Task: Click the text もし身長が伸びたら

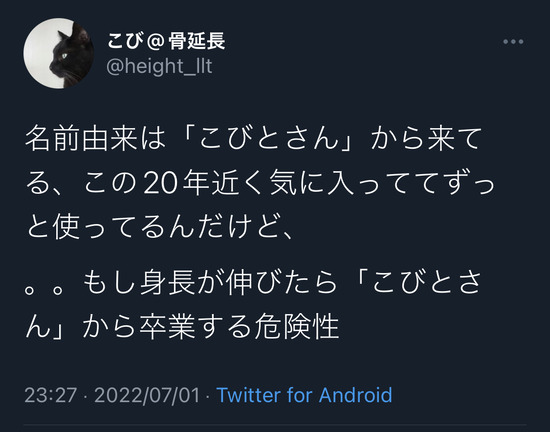Action: 210,283
